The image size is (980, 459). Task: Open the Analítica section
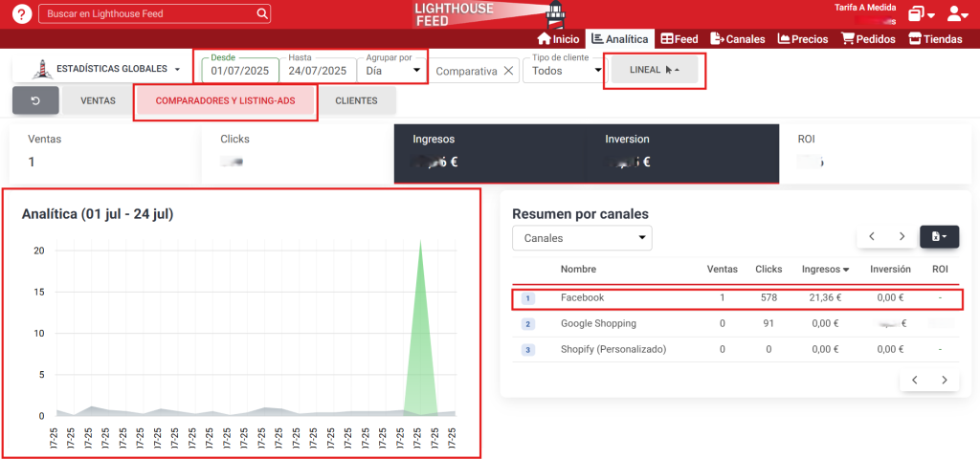coord(620,38)
